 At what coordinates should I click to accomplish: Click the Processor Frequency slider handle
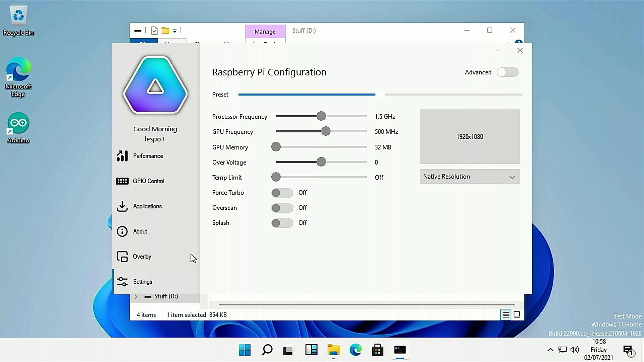click(321, 116)
